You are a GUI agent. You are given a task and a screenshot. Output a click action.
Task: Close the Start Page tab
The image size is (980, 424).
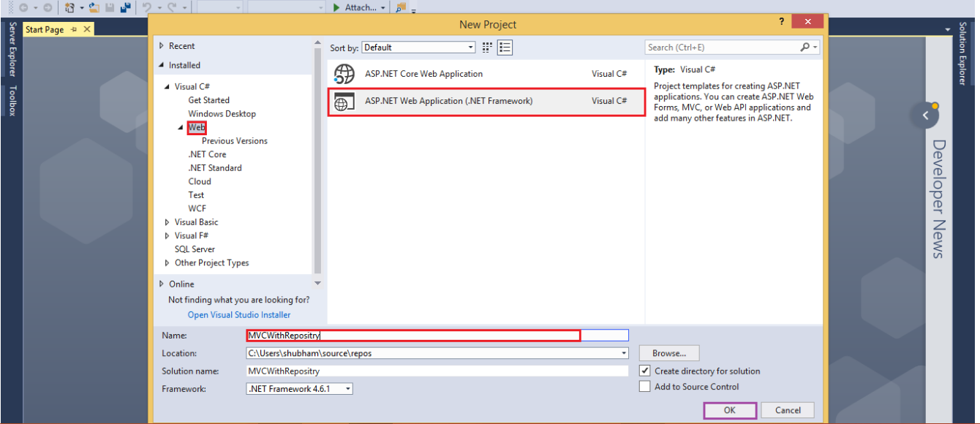click(87, 29)
